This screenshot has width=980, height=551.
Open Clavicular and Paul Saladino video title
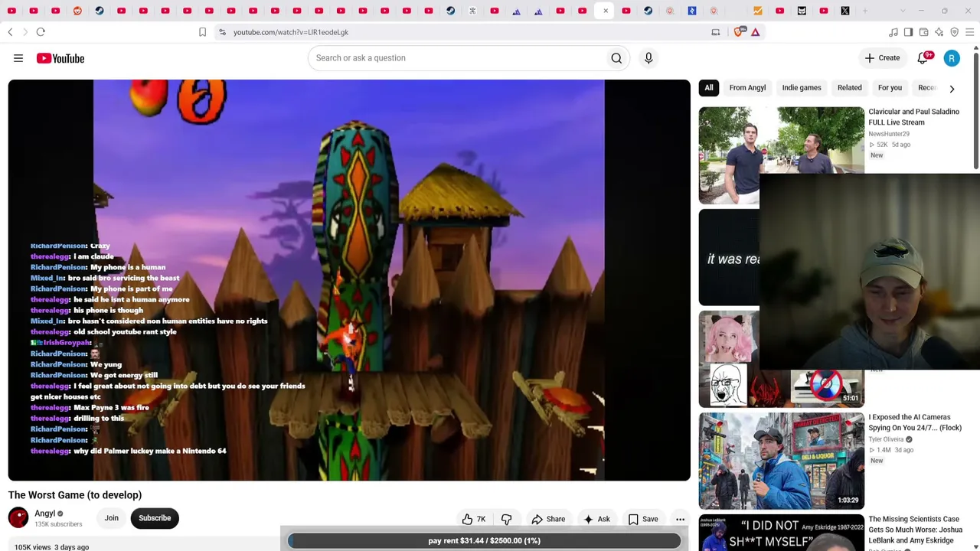913,117
